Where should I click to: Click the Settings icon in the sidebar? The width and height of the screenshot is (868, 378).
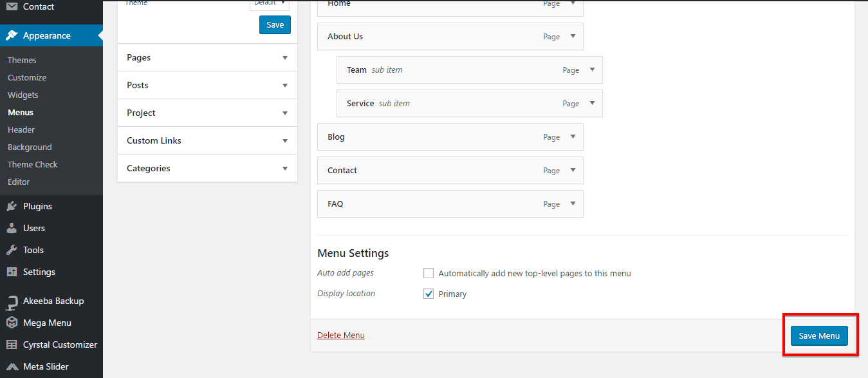click(14, 271)
